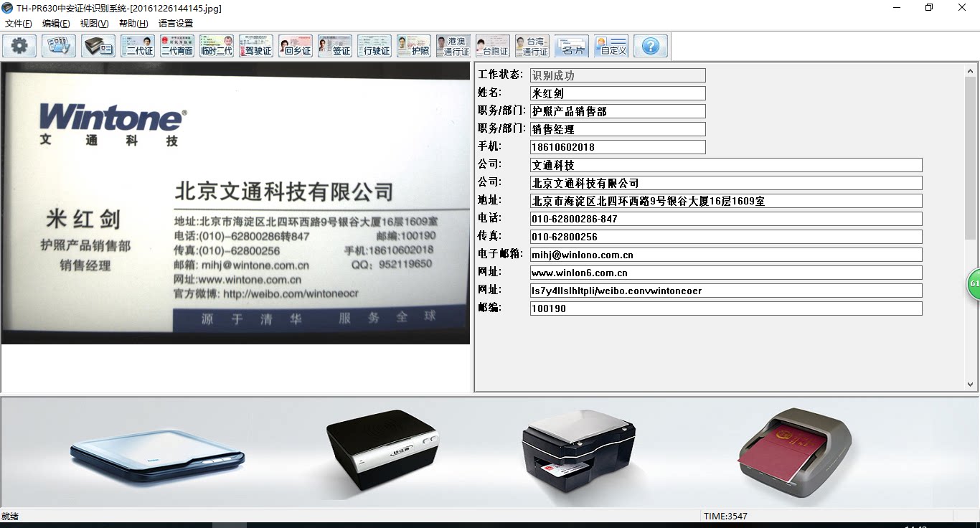Open the 文件(F) menu
Image resolution: width=980 pixels, height=528 pixels.
coord(19,24)
